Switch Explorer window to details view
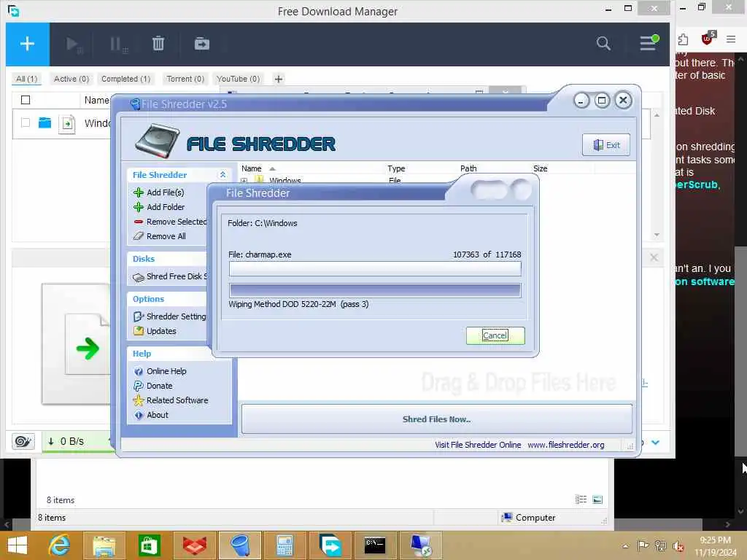 pos(581,499)
